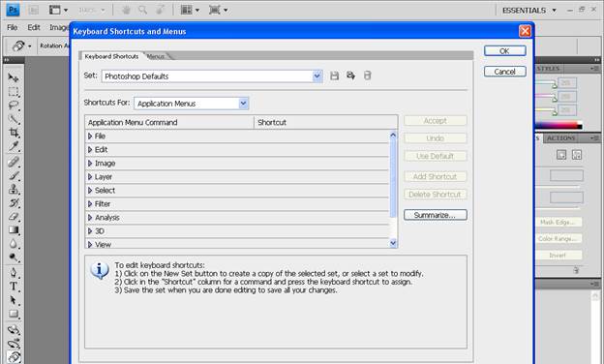Select the 3D Rotate tool
Screen dimensions: 604x364
(14, 330)
